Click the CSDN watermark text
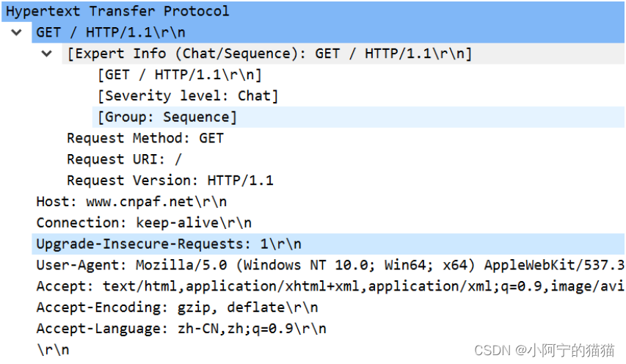Screen dimensions: 626x364 (x=544, y=350)
